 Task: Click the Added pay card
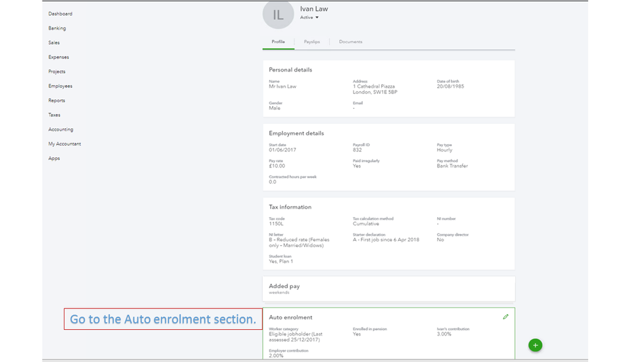tap(389, 289)
